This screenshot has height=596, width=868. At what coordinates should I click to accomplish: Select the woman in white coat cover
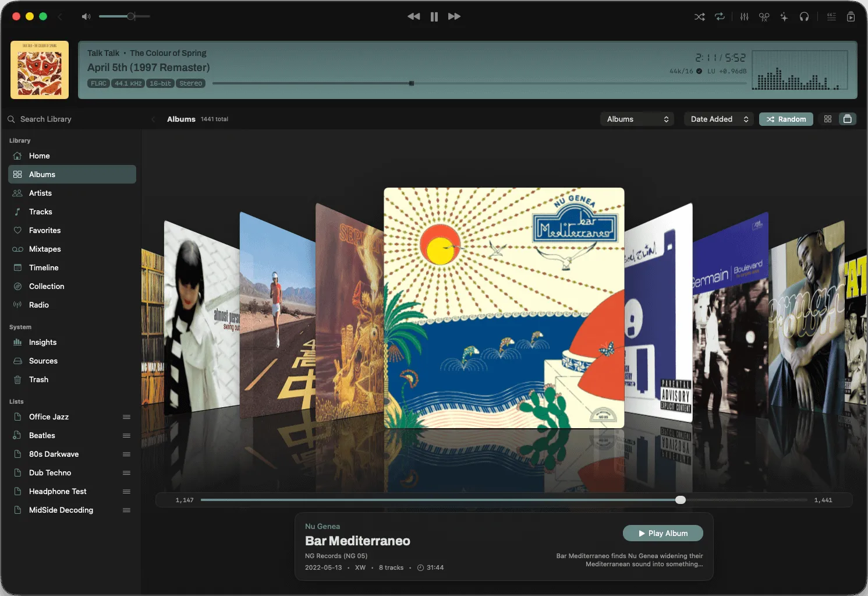tap(202, 318)
